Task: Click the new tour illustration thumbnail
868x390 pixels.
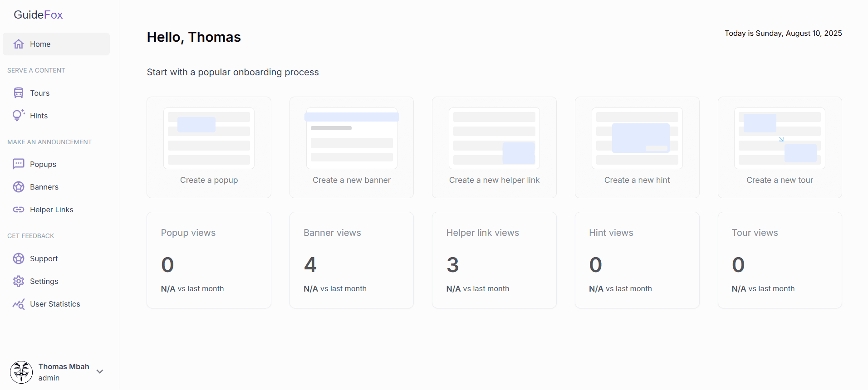Action: point(780,138)
